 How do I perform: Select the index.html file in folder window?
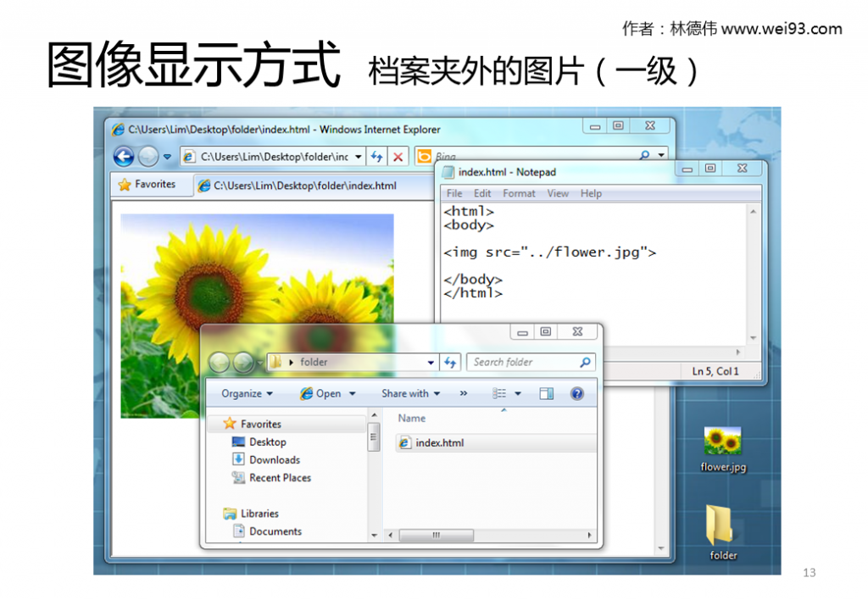440,443
